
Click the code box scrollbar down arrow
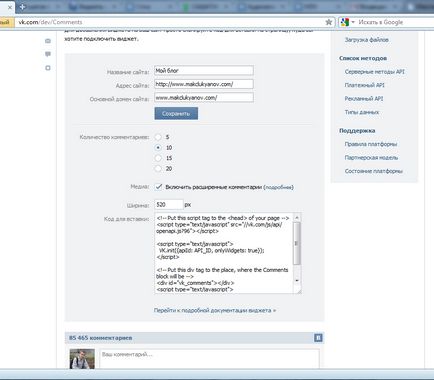tap(297, 281)
